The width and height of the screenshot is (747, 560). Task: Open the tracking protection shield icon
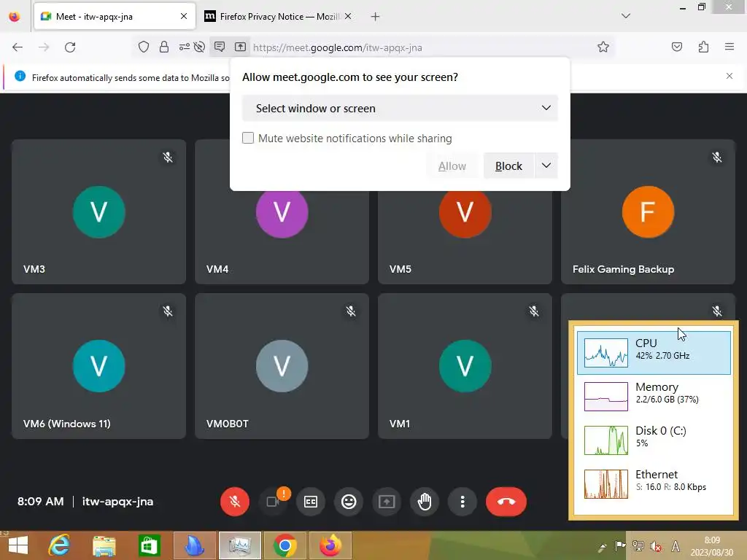144,47
